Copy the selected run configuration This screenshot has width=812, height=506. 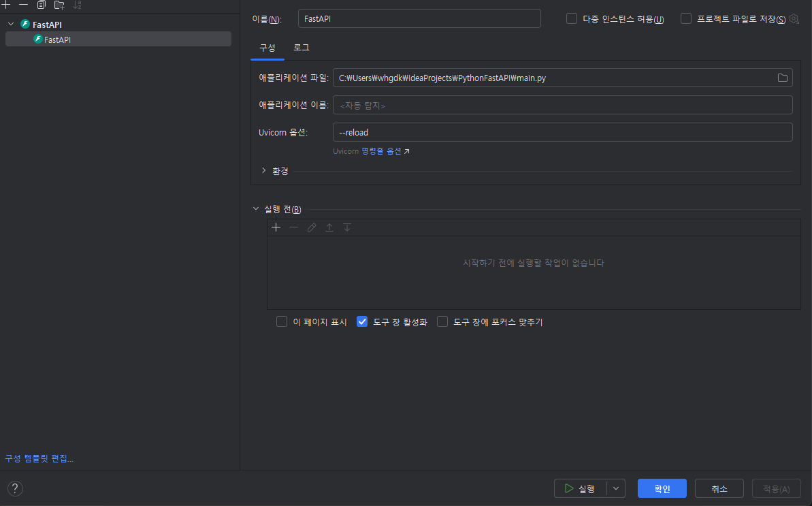click(x=41, y=5)
